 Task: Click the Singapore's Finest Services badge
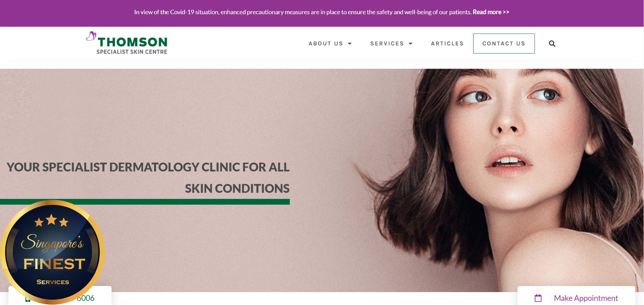click(53, 252)
